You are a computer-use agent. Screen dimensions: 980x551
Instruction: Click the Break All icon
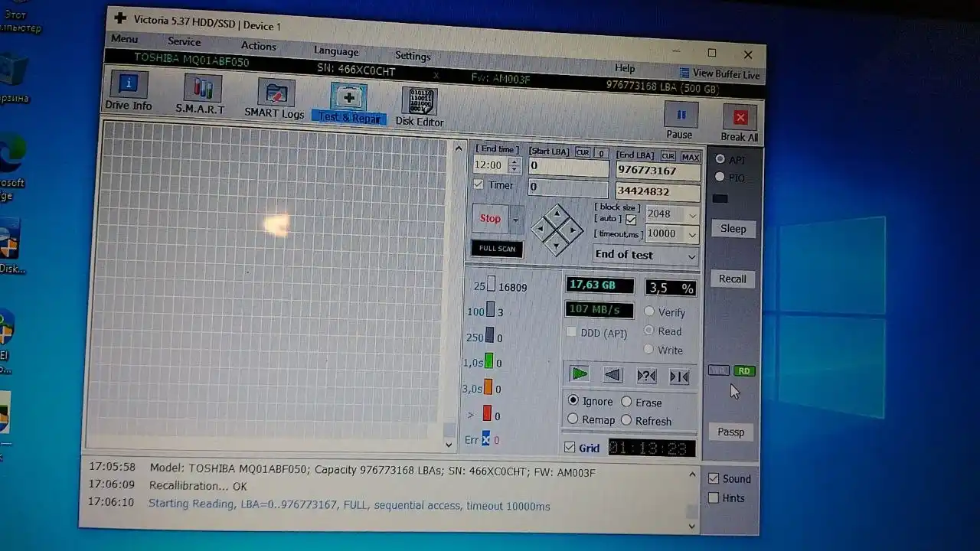click(x=740, y=125)
